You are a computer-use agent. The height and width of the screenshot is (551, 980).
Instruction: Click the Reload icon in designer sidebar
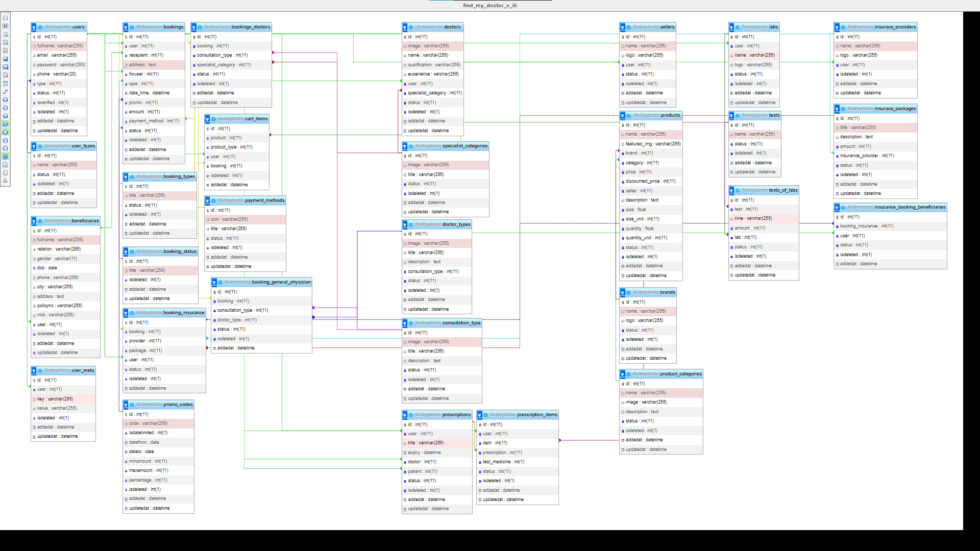tap(6, 108)
